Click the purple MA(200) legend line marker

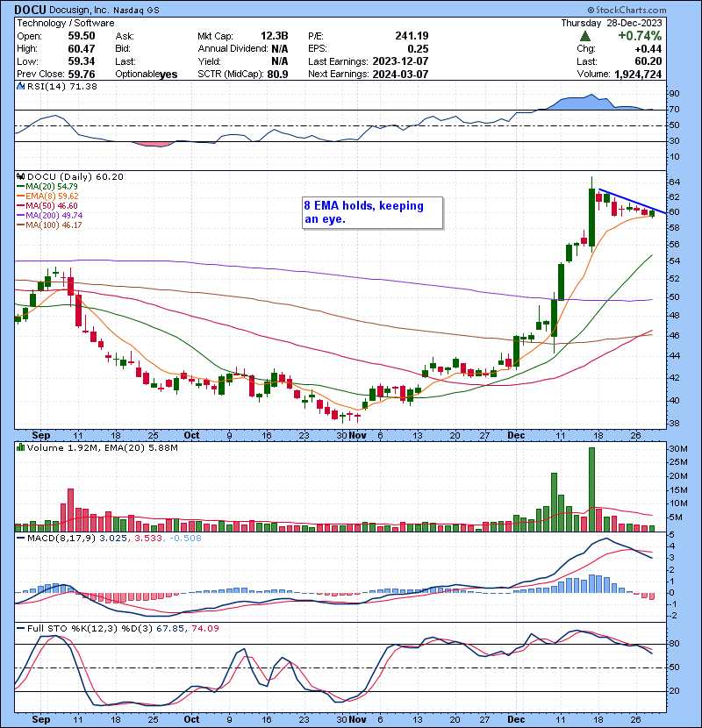20,216
